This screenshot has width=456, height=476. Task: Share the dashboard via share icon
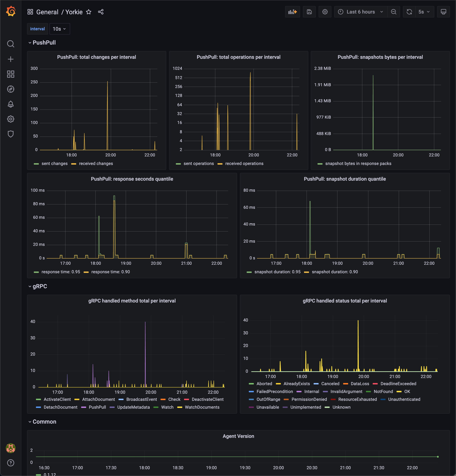[x=101, y=12]
